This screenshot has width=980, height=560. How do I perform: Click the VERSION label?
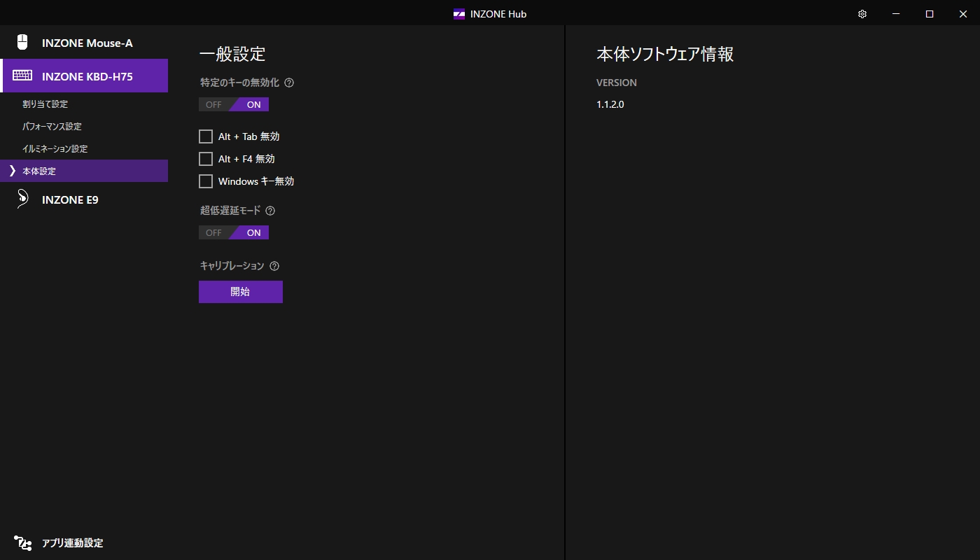click(x=617, y=83)
